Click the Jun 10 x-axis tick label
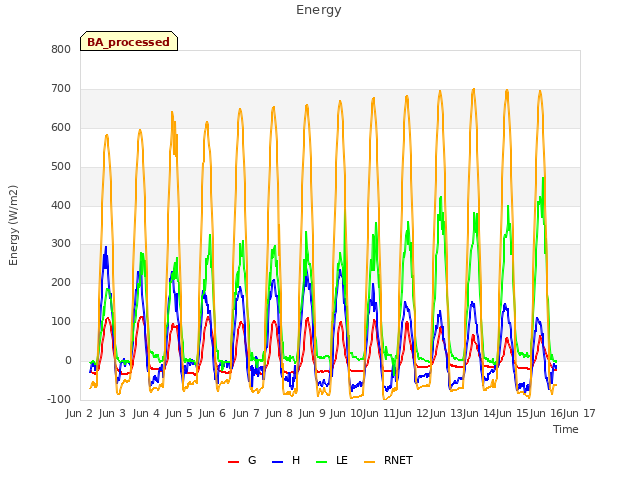640x480 pixels. (346, 413)
